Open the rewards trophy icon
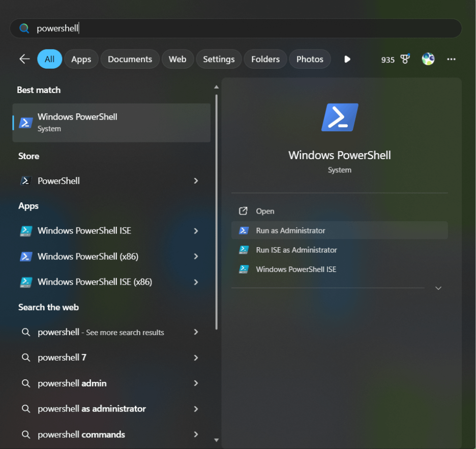The image size is (476, 449). (x=405, y=58)
